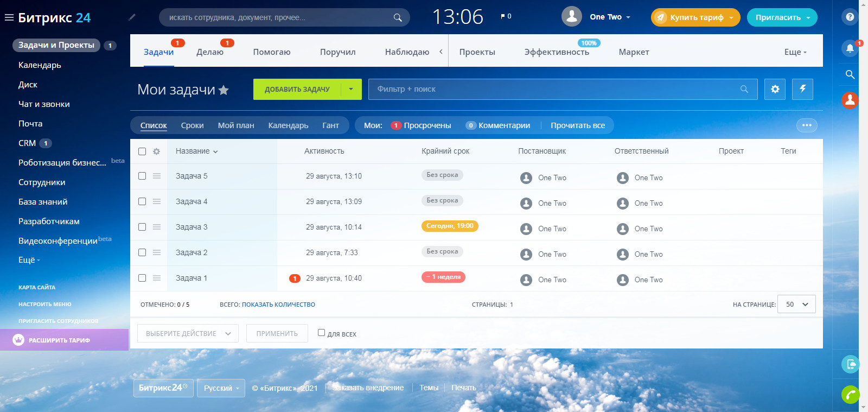Open the notifications bell icon
Image resolution: width=868 pixels, height=412 pixels.
click(x=850, y=48)
